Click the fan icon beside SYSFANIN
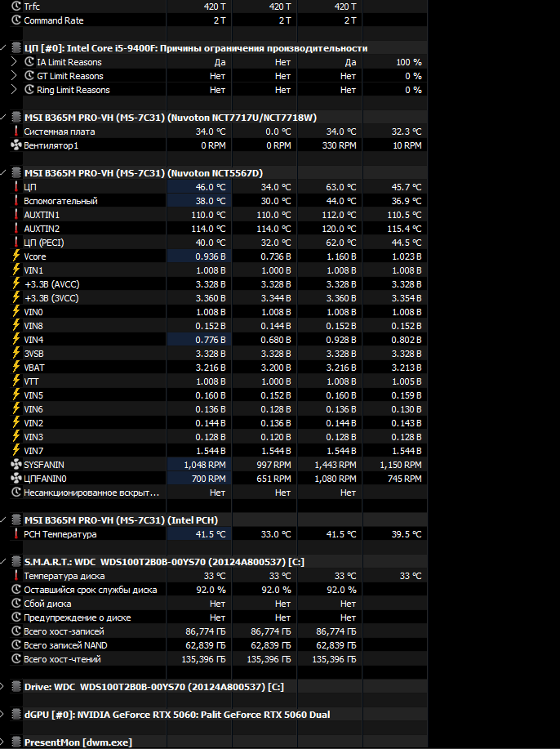This screenshot has height=749, width=560. 16,464
